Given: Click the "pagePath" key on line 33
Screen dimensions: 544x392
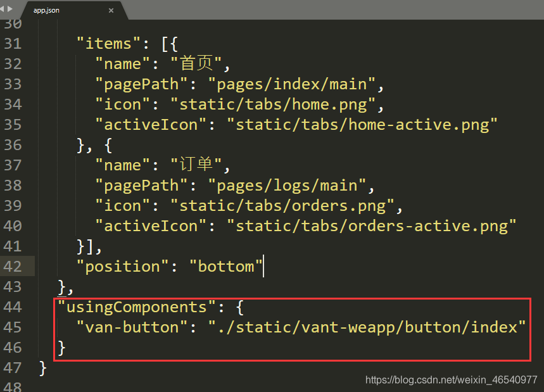Looking at the screenshot, I should click(141, 84).
